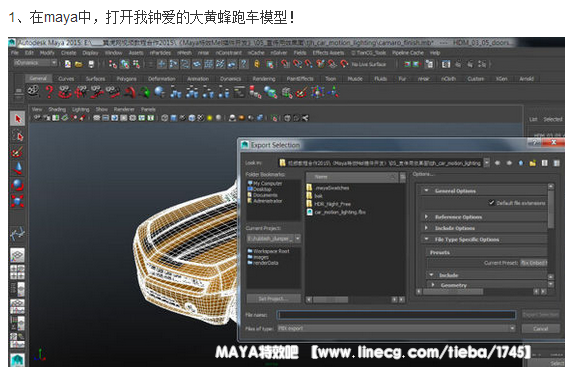Click the New Scene icon on status line
Viewport: 565px width, 369px height.
[x=67, y=64]
